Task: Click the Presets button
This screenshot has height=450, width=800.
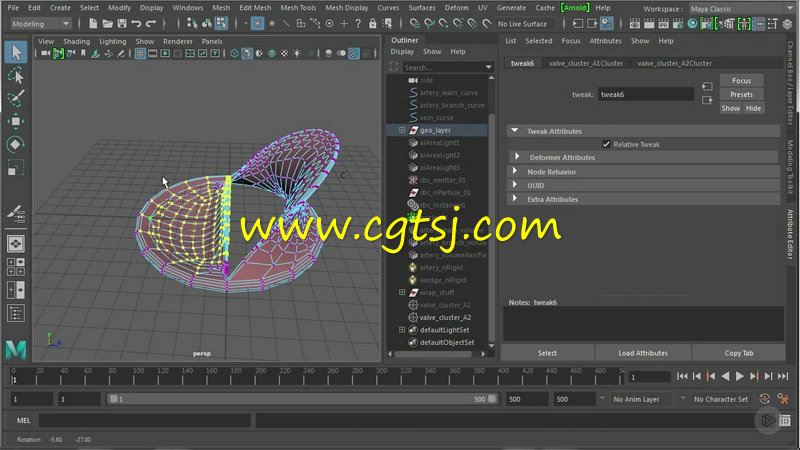Action: coord(741,94)
